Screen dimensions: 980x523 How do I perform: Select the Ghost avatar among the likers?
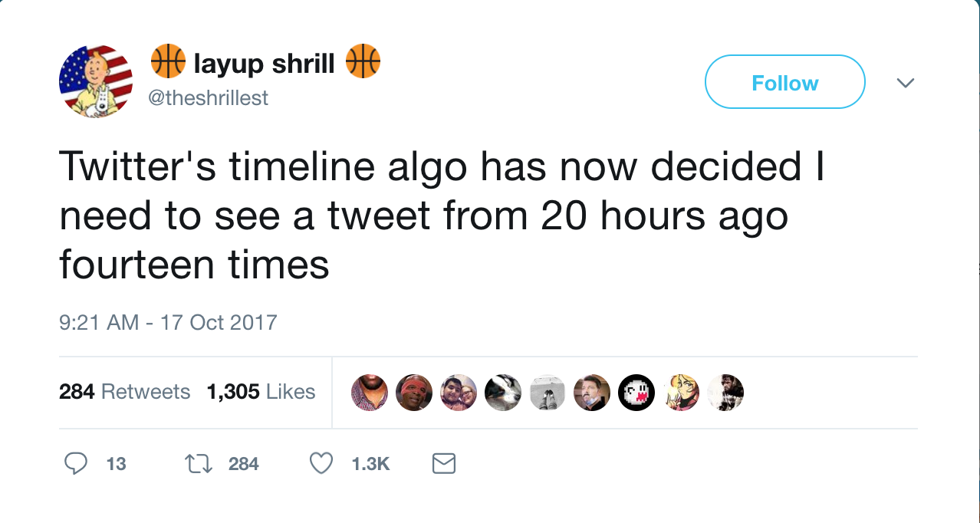point(636,392)
